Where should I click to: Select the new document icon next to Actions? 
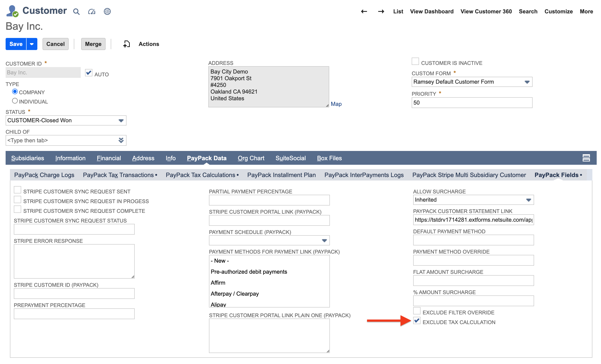pos(126,44)
